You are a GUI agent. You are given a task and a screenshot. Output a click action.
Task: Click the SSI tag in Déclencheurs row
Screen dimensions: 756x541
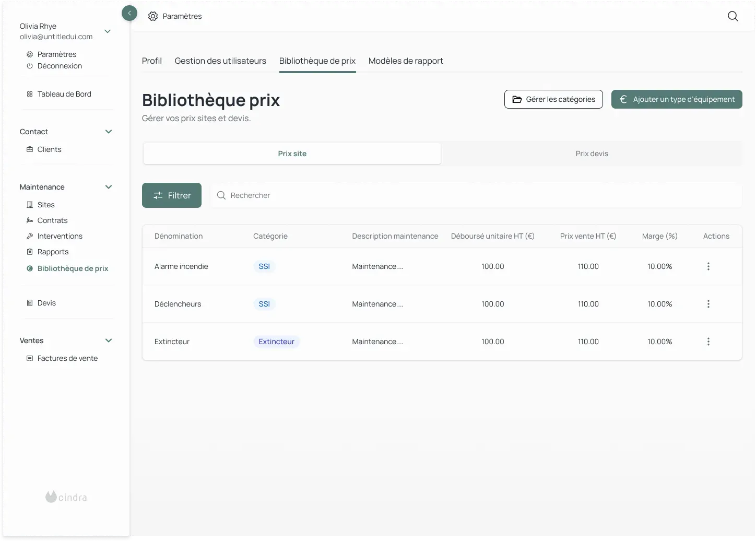click(264, 304)
